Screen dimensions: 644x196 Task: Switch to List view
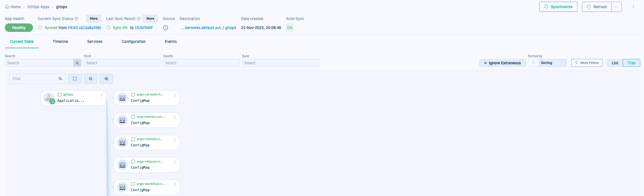click(x=615, y=63)
